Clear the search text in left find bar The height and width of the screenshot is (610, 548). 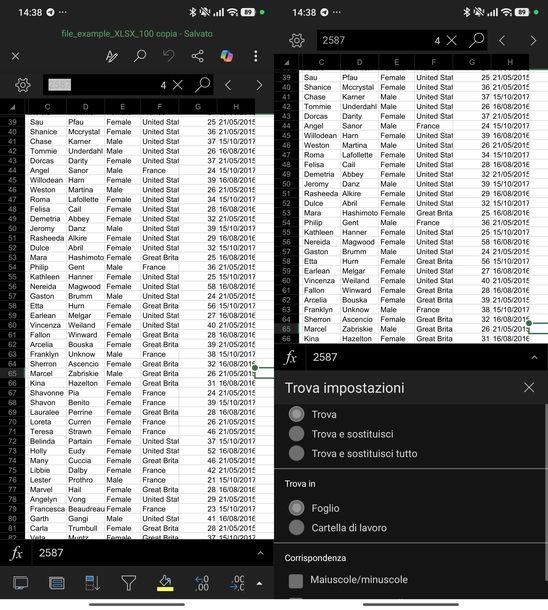(x=178, y=85)
